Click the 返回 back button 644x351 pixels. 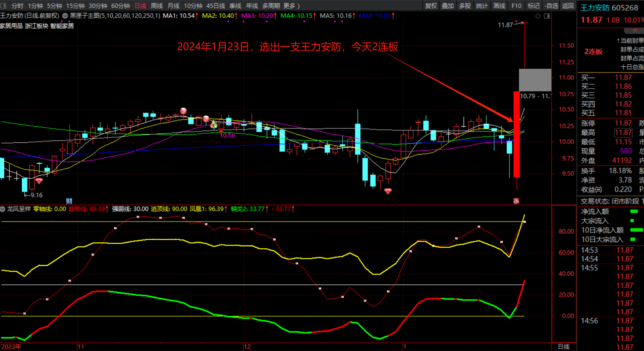[567, 6]
